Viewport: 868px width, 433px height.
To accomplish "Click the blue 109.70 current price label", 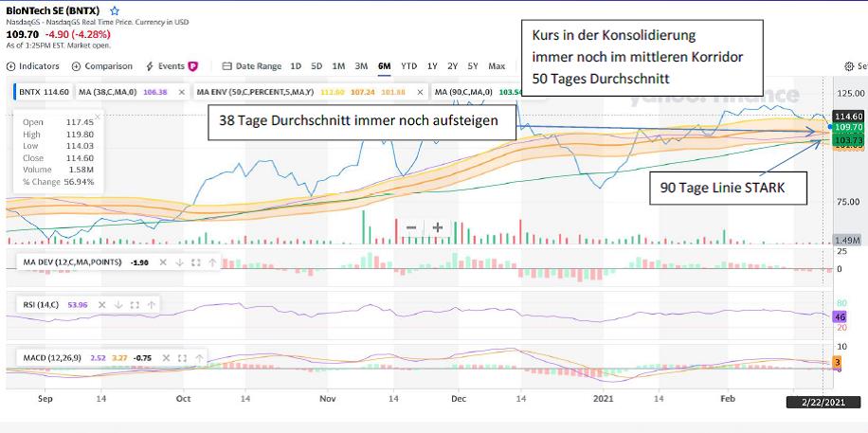I will click(849, 127).
